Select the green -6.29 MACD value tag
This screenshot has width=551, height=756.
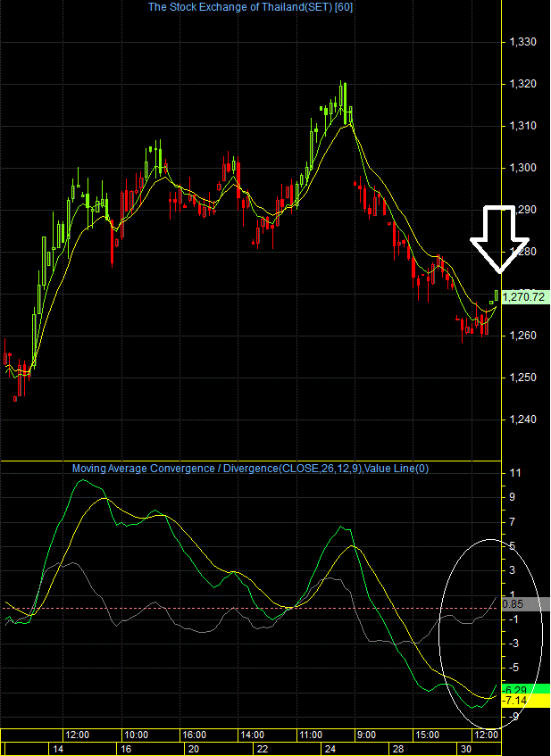click(x=526, y=689)
